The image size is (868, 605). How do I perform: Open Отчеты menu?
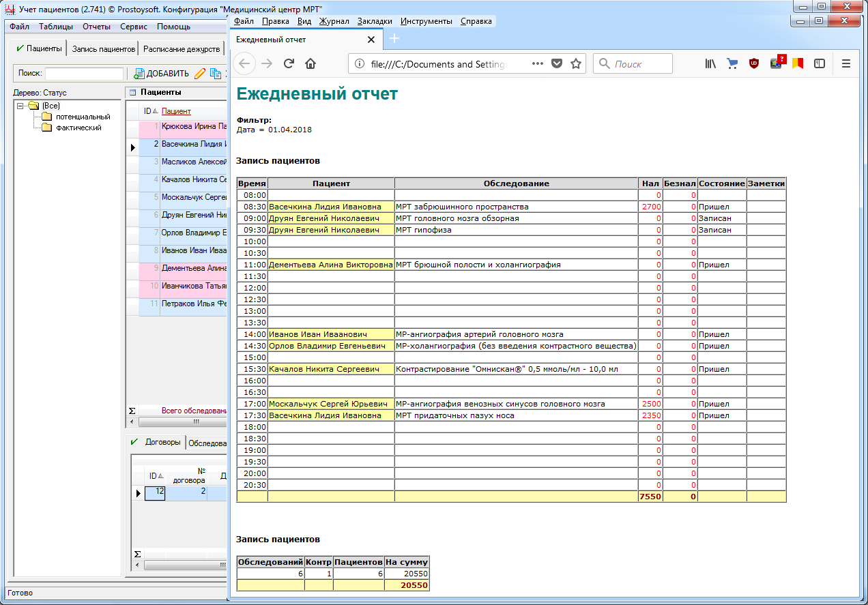(96, 27)
